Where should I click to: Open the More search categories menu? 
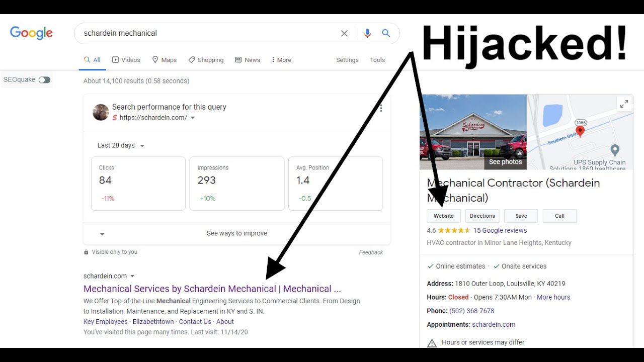tap(281, 60)
